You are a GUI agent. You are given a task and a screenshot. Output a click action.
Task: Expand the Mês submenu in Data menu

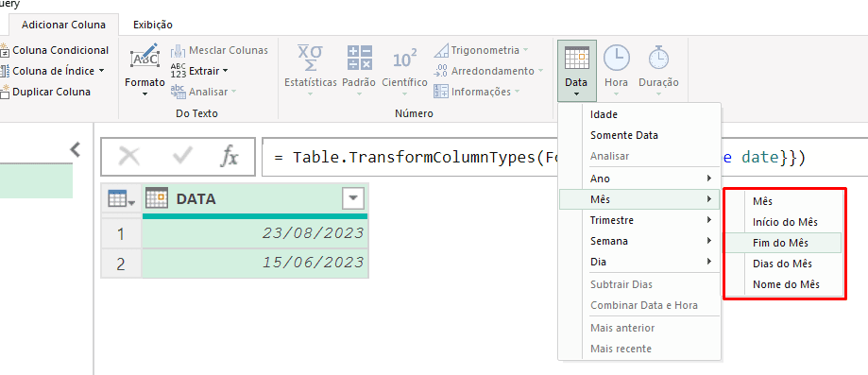click(x=639, y=199)
